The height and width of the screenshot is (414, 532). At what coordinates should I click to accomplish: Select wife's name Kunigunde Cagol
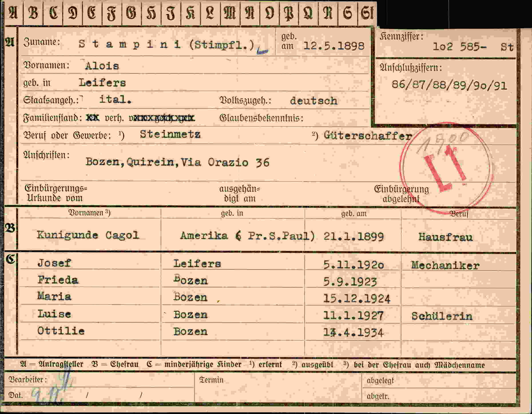tap(88, 235)
